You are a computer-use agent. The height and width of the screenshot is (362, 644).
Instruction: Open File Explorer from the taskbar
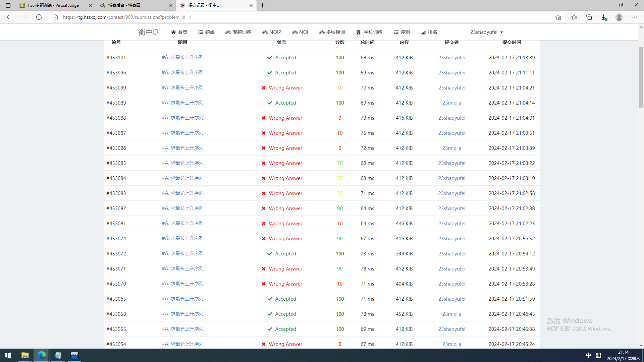click(25, 355)
